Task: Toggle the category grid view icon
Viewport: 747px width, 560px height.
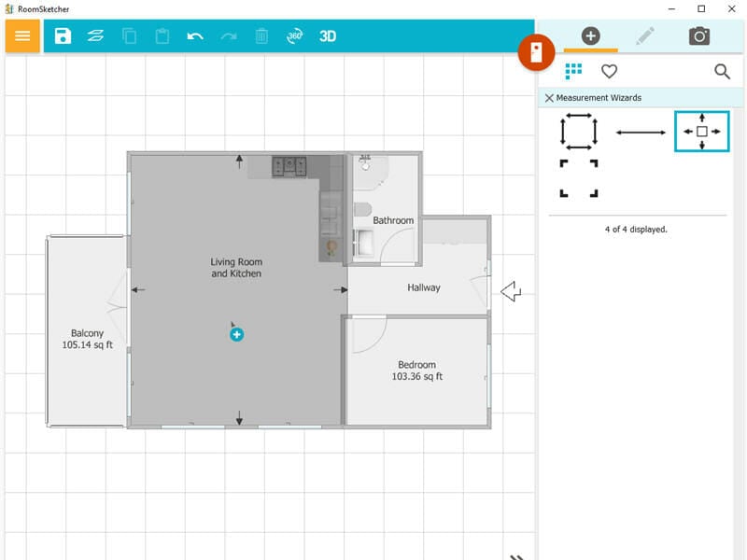Action: pos(572,71)
